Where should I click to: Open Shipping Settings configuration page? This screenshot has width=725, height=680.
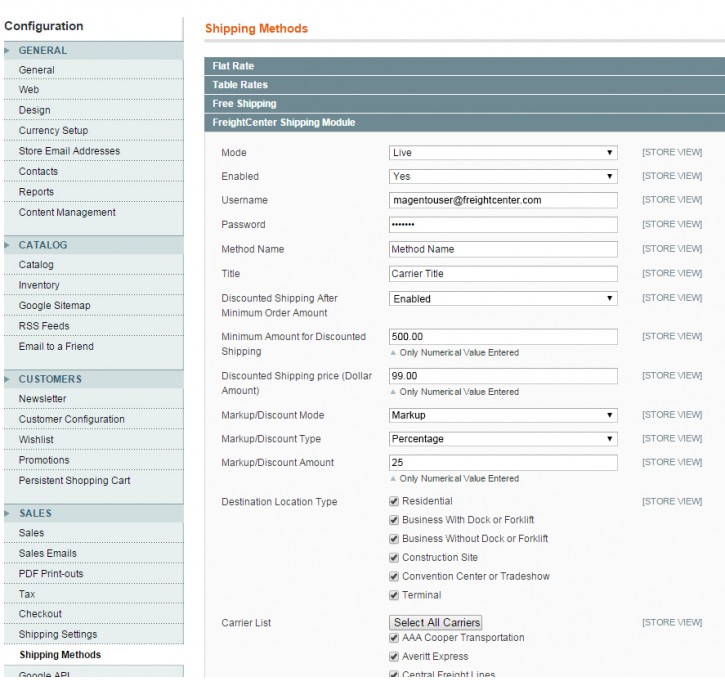[x=58, y=635]
